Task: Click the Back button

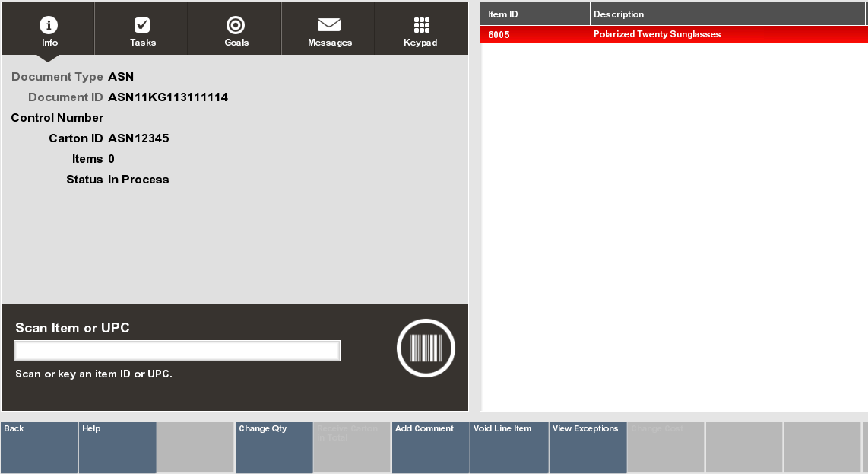Action: tap(40, 447)
